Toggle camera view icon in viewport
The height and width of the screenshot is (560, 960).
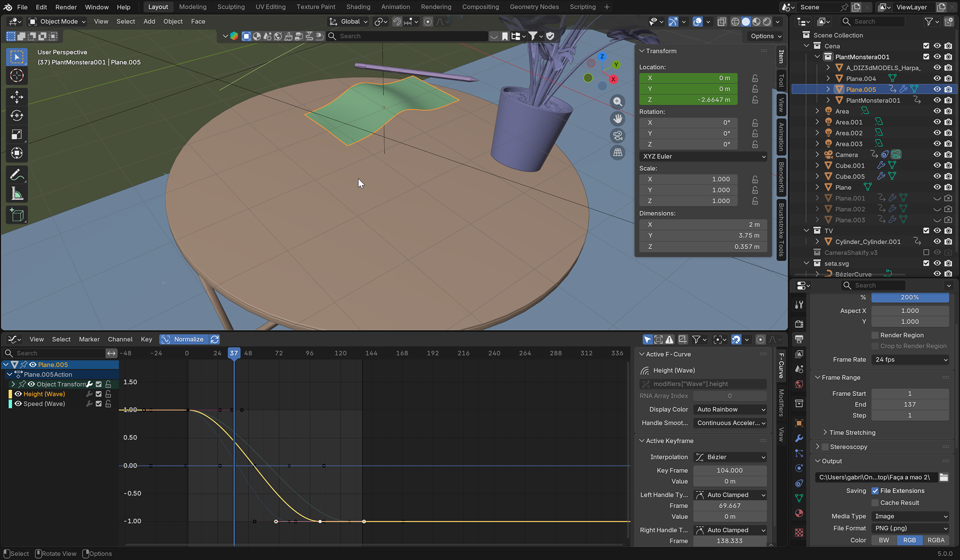coord(618,135)
